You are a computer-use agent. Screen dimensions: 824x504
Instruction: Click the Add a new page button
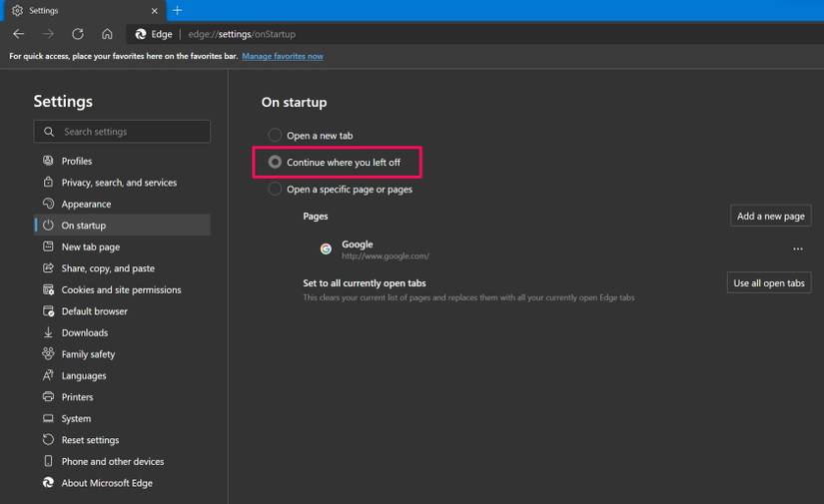point(770,216)
